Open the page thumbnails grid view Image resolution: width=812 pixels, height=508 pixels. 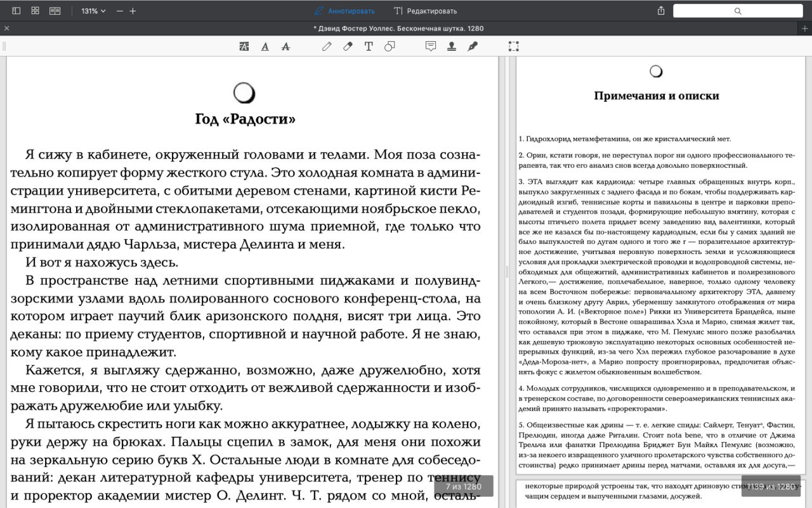(x=36, y=11)
